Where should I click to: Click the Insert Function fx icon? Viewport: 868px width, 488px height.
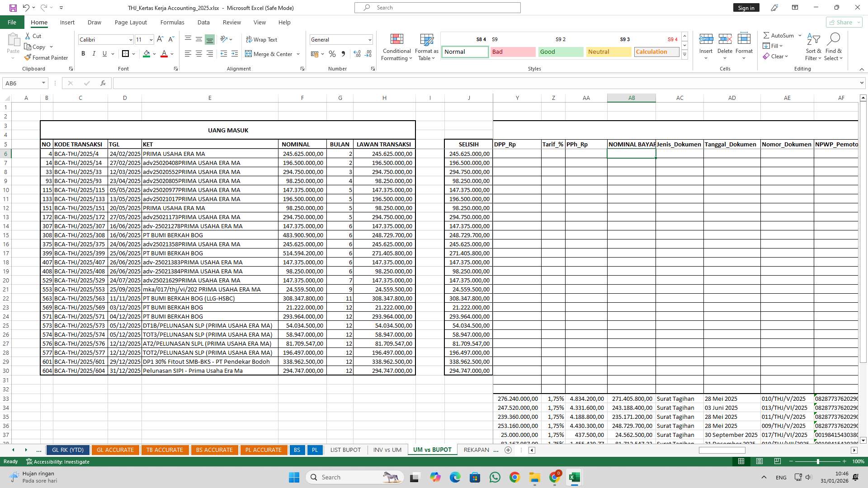click(x=103, y=83)
